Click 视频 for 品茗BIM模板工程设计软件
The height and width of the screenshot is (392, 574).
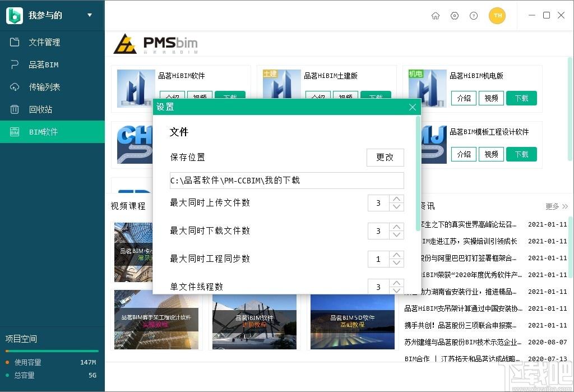tap(491, 154)
